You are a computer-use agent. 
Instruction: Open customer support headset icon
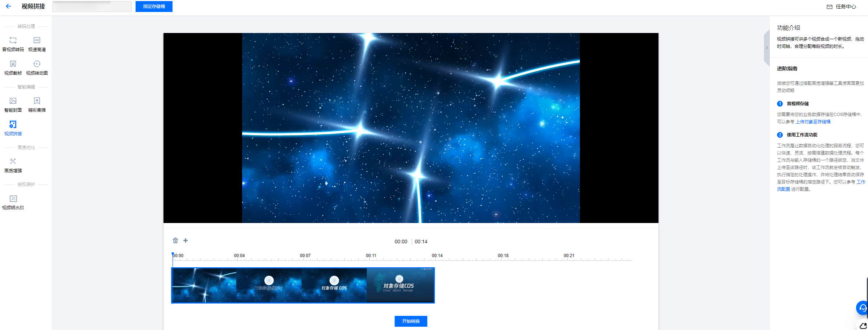pyautogui.click(x=862, y=308)
